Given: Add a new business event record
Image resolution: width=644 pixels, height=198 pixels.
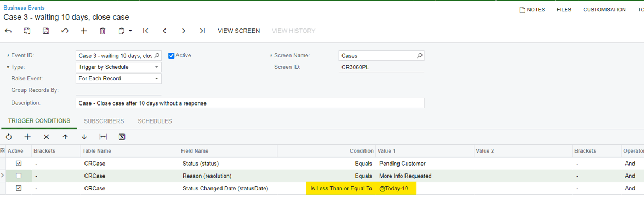Looking at the screenshot, I should (84, 31).
